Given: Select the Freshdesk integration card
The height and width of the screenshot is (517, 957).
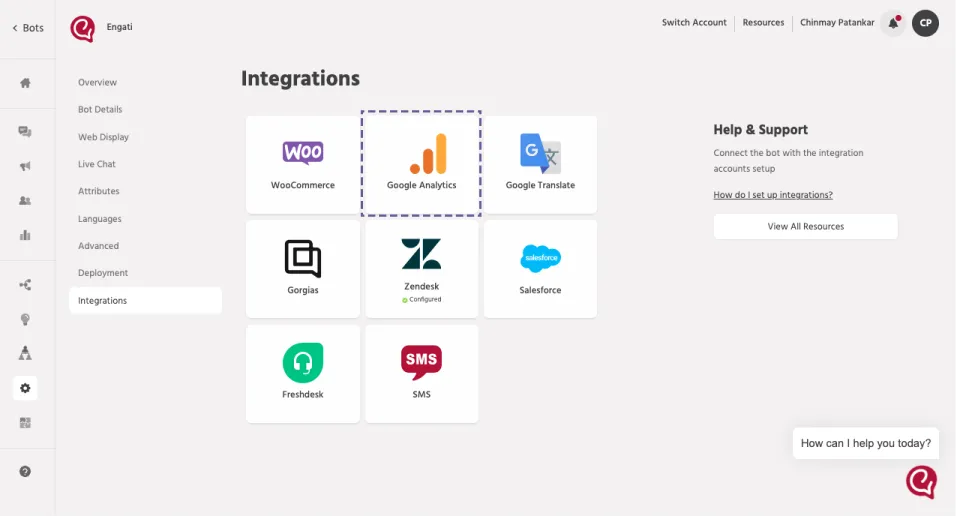Looking at the screenshot, I should (x=303, y=374).
